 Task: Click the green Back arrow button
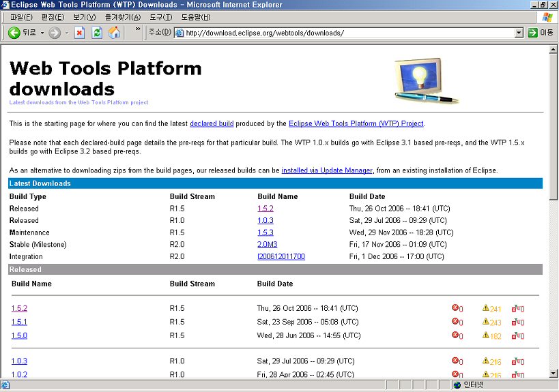[14, 33]
